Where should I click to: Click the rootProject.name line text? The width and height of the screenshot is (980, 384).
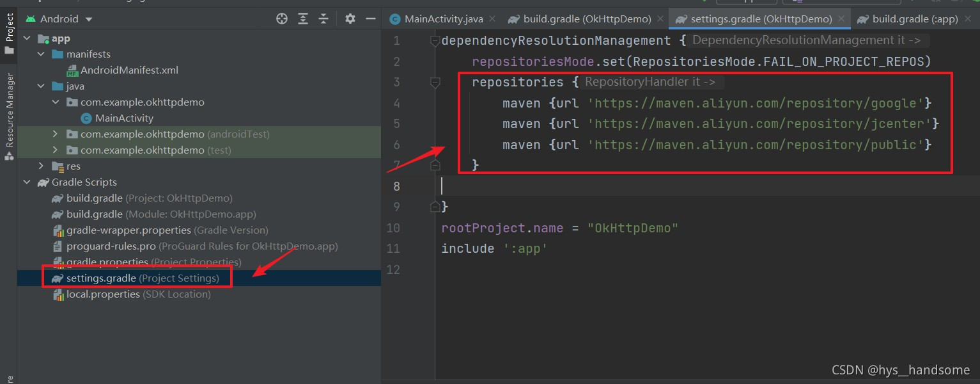tap(559, 228)
